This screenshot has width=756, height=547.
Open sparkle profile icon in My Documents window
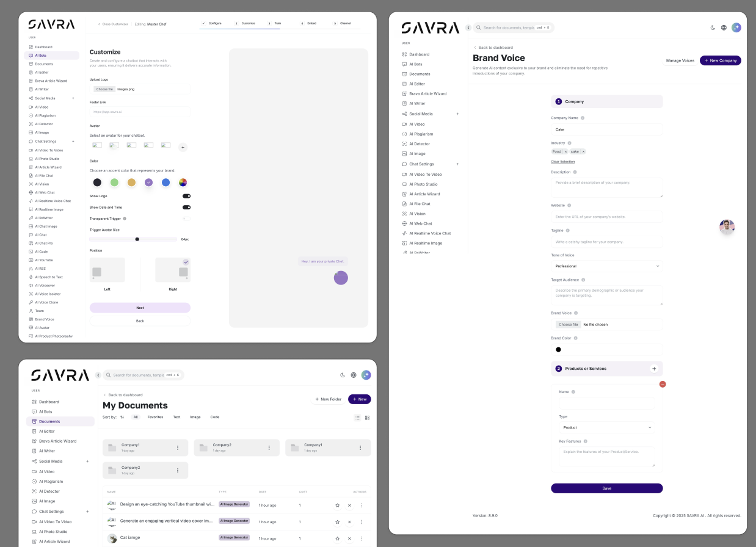click(366, 375)
